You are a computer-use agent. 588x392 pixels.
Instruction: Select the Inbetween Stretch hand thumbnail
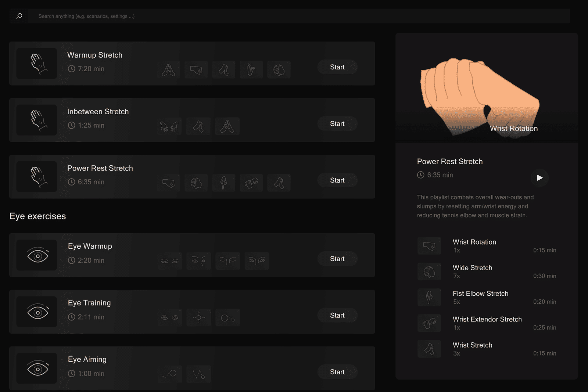pyautogui.click(x=37, y=120)
